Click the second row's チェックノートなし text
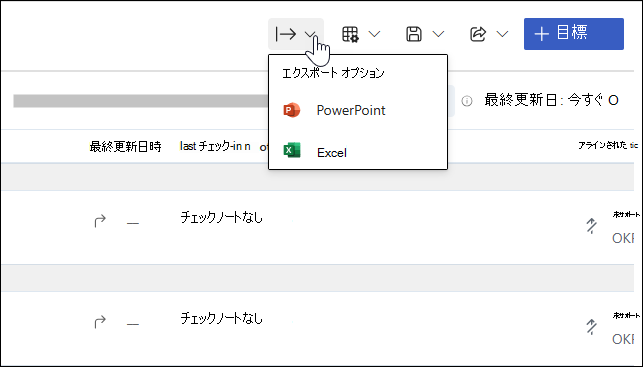 (x=221, y=318)
